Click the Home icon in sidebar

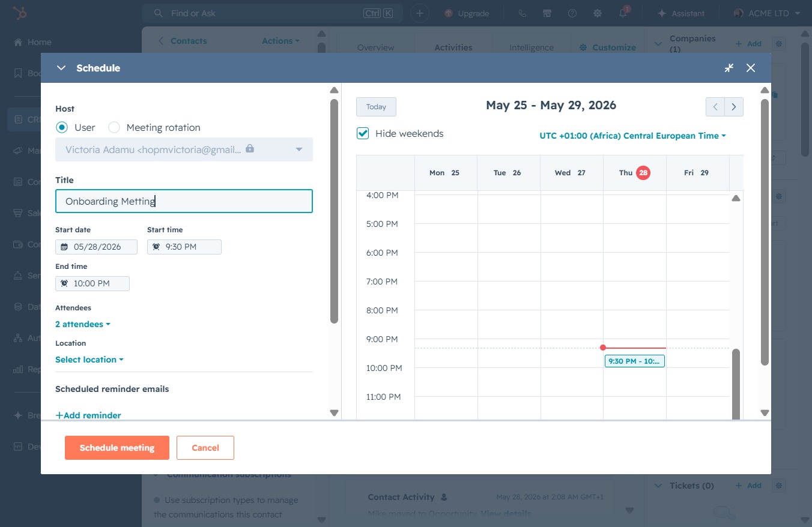tap(18, 42)
